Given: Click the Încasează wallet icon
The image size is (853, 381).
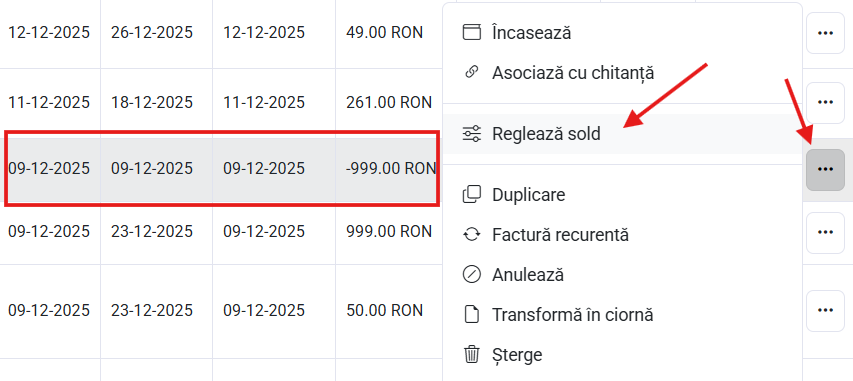Looking at the screenshot, I should pos(472,32).
